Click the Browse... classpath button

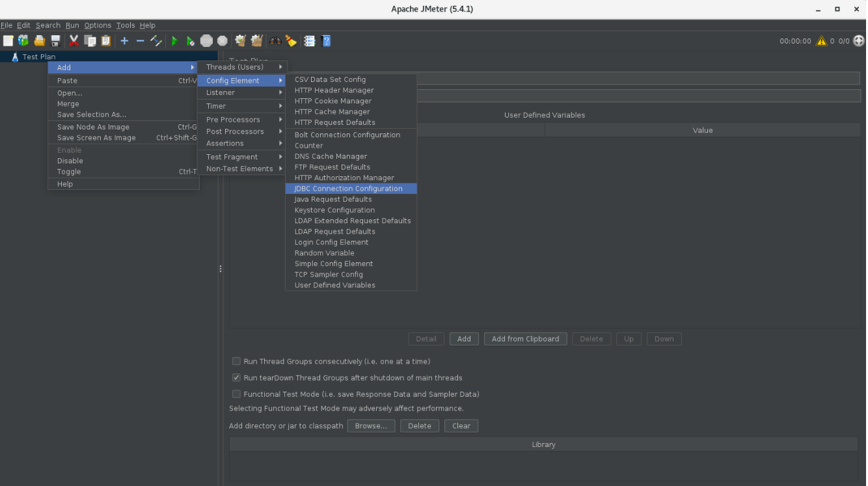click(371, 426)
